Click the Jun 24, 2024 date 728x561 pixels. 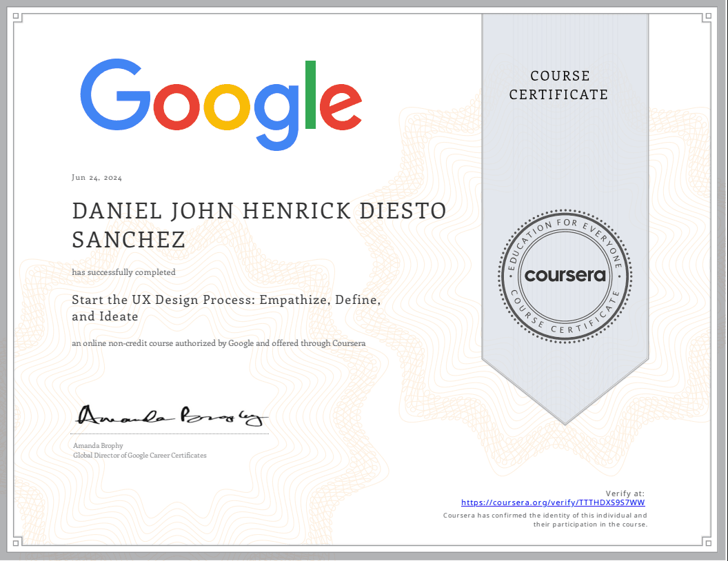click(97, 178)
